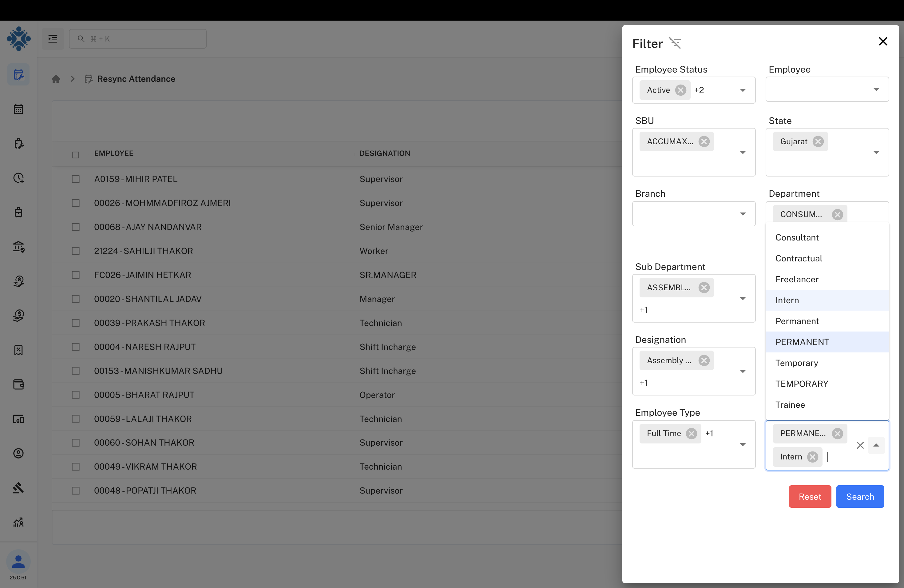Open the analytics chart icon at sidebar bottom
This screenshot has height=588, width=904.
[x=18, y=522]
